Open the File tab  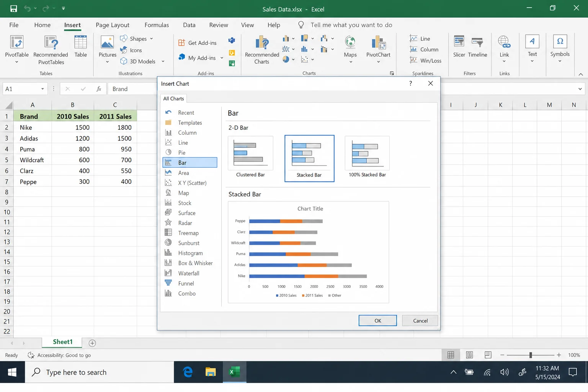[x=14, y=25]
